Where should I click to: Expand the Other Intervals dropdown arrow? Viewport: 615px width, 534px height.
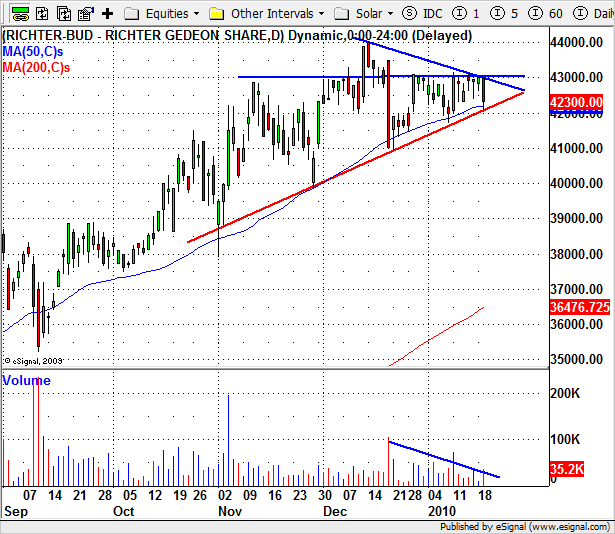[x=321, y=14]
